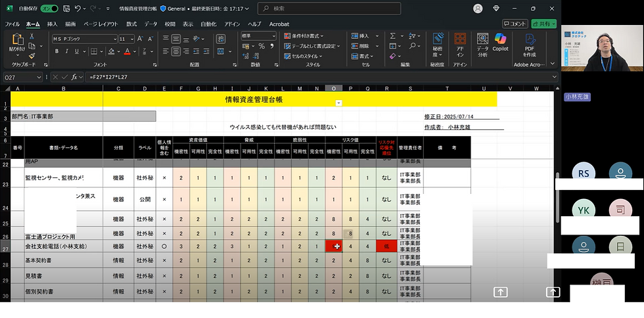Toggle Underline formatting
The width and height of the screenshot is (644, 318).
(76, 51)
